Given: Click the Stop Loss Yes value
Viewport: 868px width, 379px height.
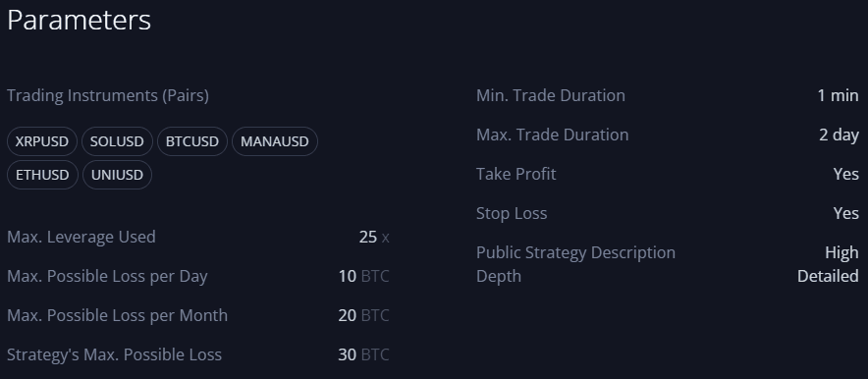Looking at the screenshot, I should coord(845,214).
